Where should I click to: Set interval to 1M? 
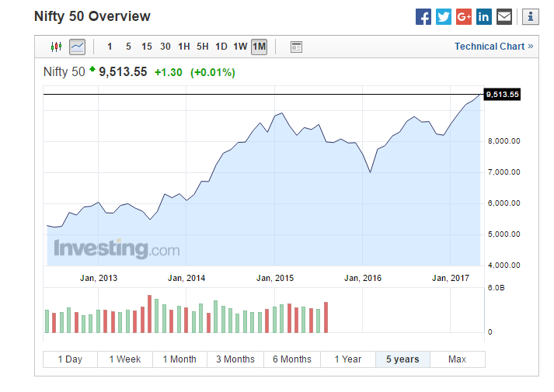pyautogui.click(x=259, y=47)
